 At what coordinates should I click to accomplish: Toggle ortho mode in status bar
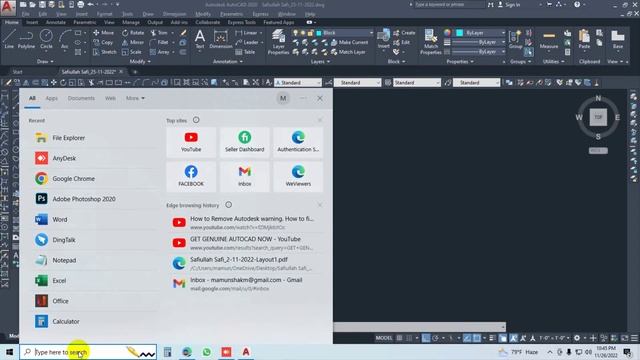tap(426, 338)
